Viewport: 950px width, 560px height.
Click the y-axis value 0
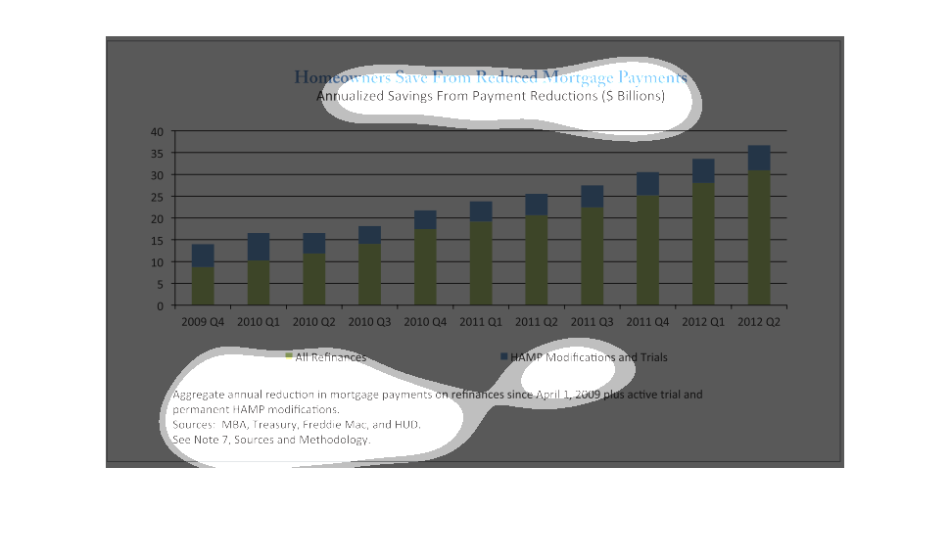(x=160, y=306)
